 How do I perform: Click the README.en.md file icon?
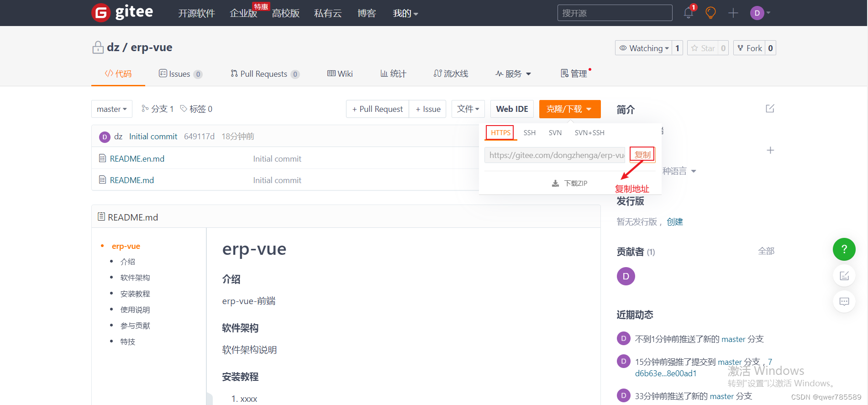tap(103, 158)
